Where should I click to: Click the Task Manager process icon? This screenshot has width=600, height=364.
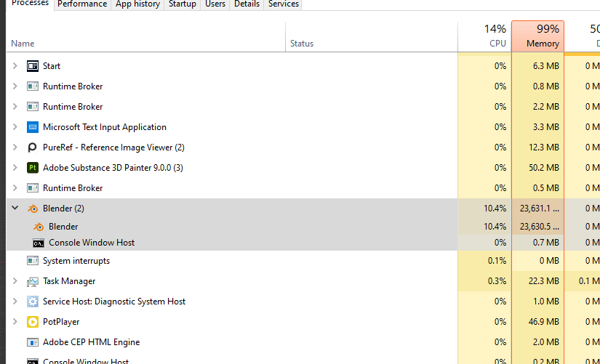click(33, 281)
